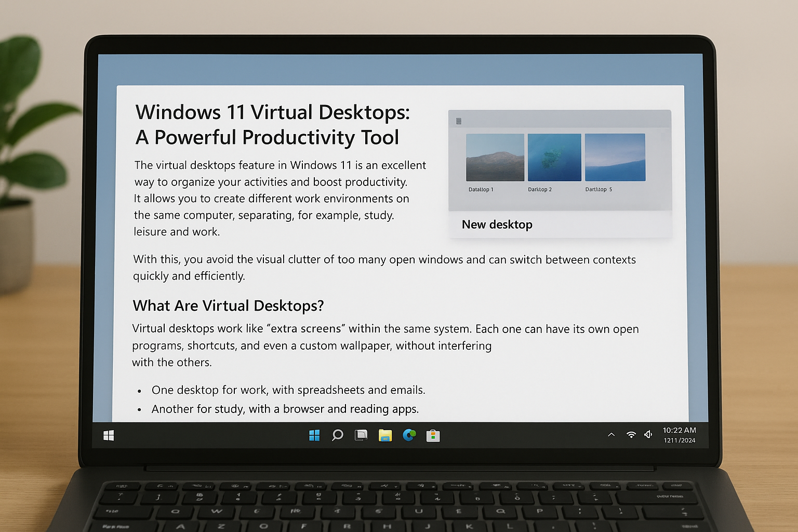Image resolution: width=798 pixels, height=532 pixels.
Task: Click the New desktop button
Action: coord(497,224)
